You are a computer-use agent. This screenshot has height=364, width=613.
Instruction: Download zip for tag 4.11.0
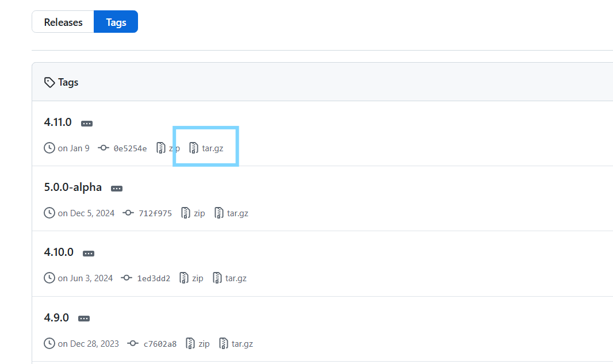pos(174,148)
